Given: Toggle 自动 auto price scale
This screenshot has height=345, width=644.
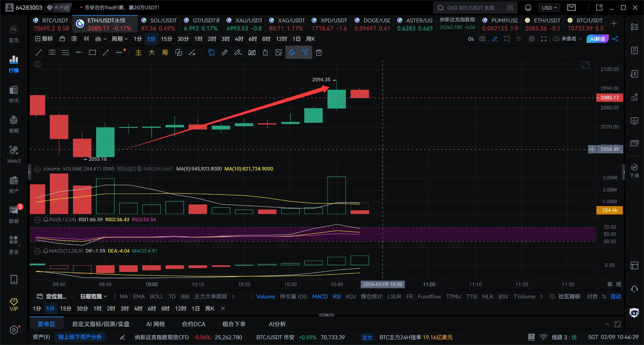Looking at the screenshot, I should pyautogui.click(x=616, y=296).
